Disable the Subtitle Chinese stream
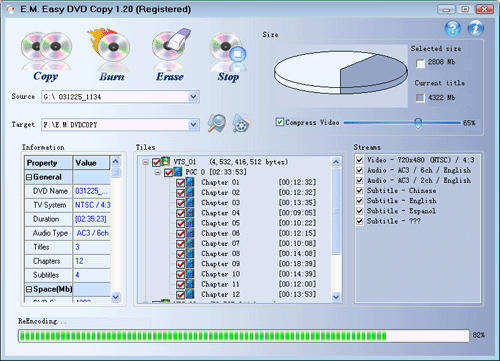Viewport: 500px width, 361px height. click(359, 191)
